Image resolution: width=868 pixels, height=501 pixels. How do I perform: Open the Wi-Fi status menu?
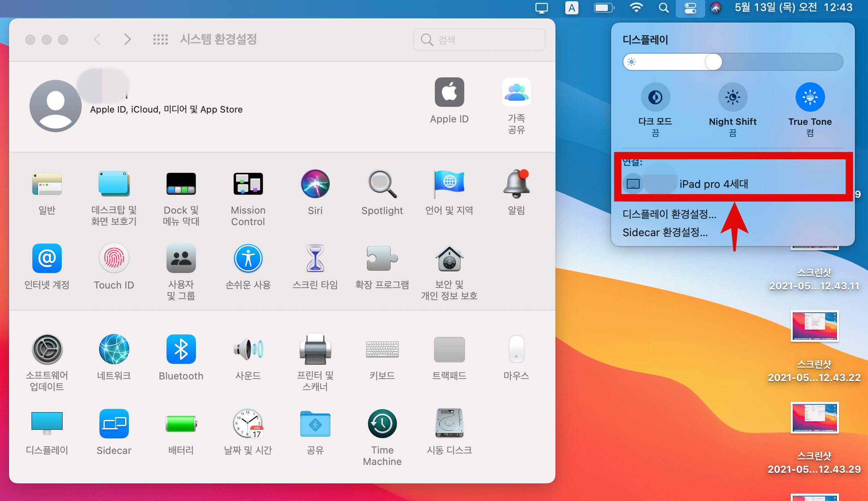point(636,8)
